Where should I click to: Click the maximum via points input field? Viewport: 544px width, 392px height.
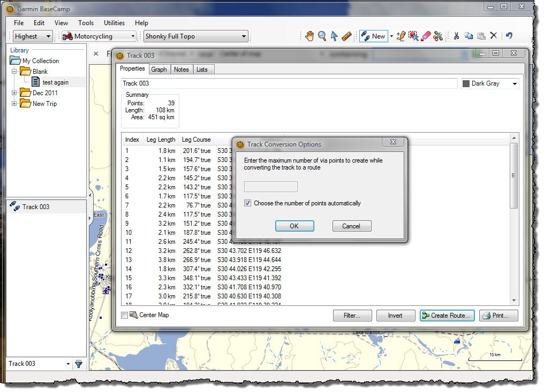click(270, 187)
